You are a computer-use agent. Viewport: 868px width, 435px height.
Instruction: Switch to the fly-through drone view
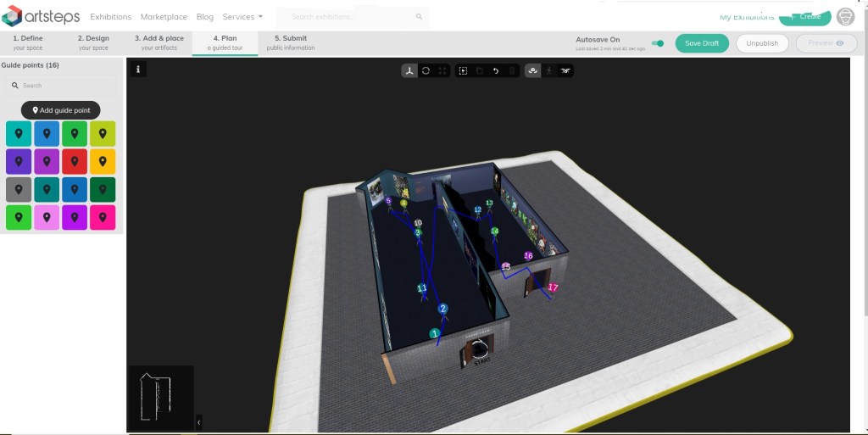click(565, 70)
